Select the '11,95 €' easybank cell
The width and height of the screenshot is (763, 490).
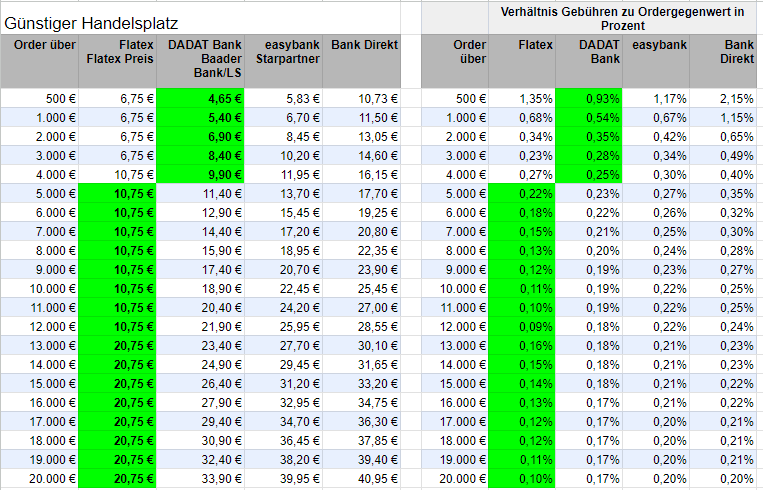(x=284, y=175)
